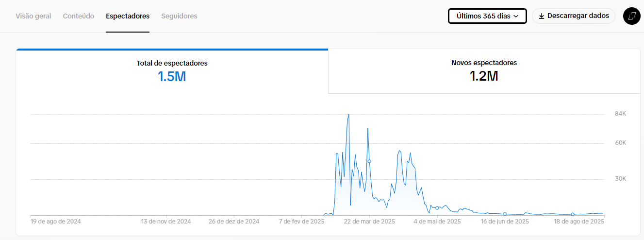Screen dimensions: 644x240
Task: Click Descarregar dados button
Action: click(x=574, y=16)
